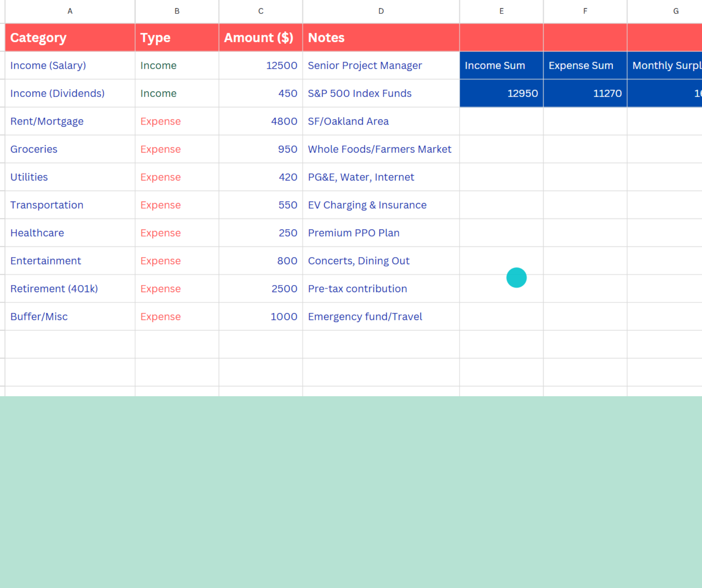Select the Retirement (401k) cell
This screenshot has width=702, height=588.
70,289
